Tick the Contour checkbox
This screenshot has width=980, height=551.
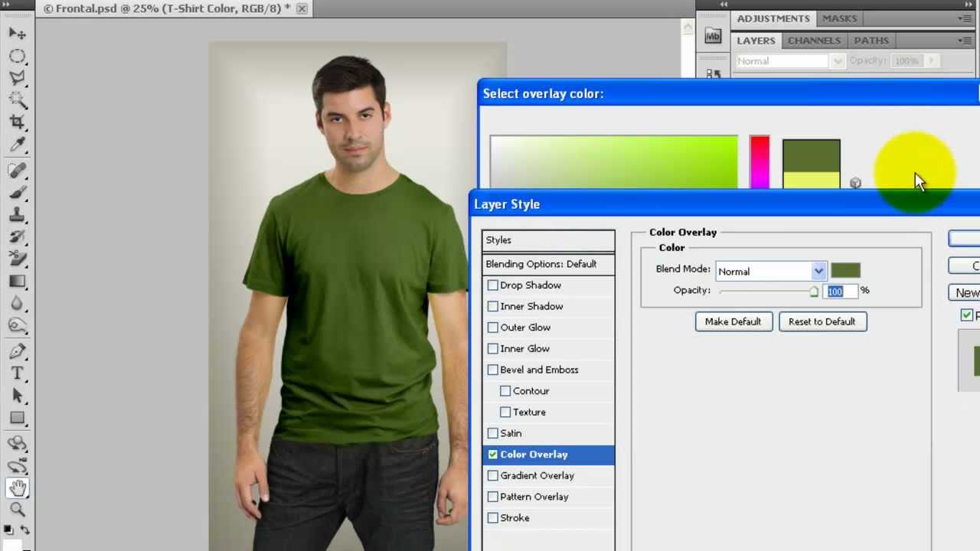505,391
